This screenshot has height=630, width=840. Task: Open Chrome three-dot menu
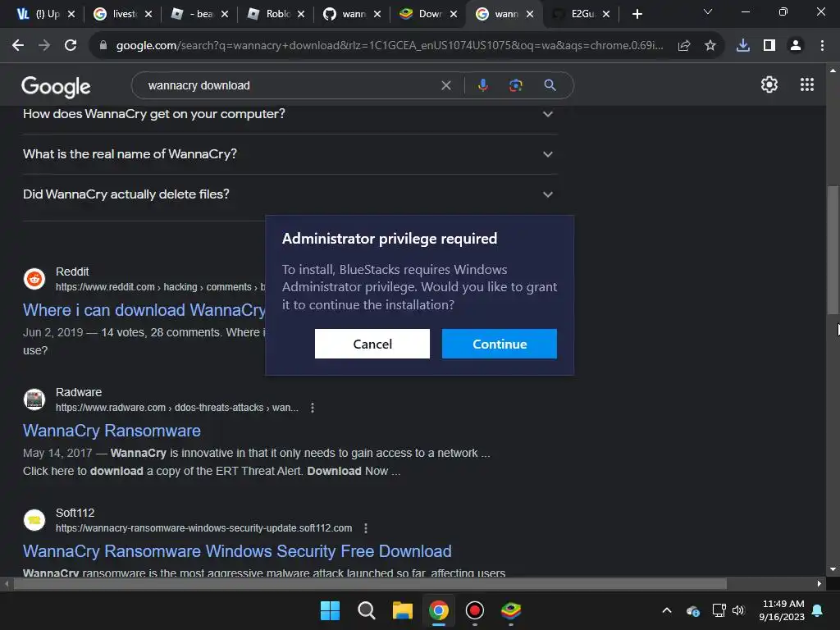(822, 46)
